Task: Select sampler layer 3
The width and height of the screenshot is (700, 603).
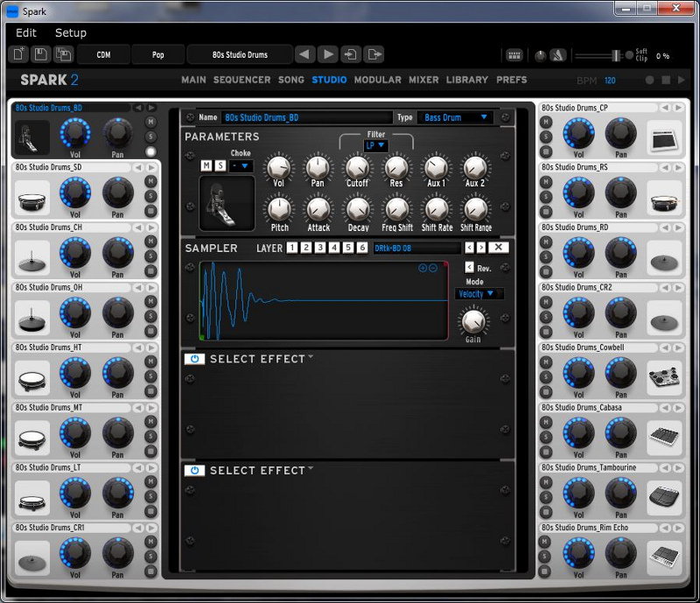Action: click(x=320, y=248)
